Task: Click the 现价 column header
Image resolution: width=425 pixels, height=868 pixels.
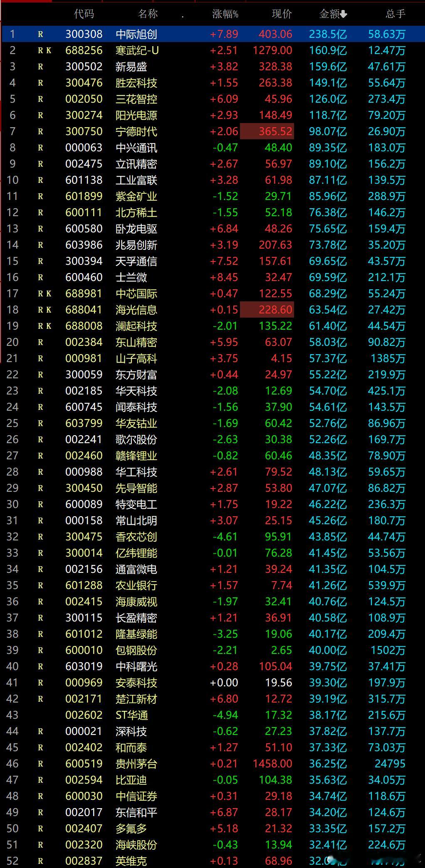Action: pyautogui.click(x=282, y=14)
